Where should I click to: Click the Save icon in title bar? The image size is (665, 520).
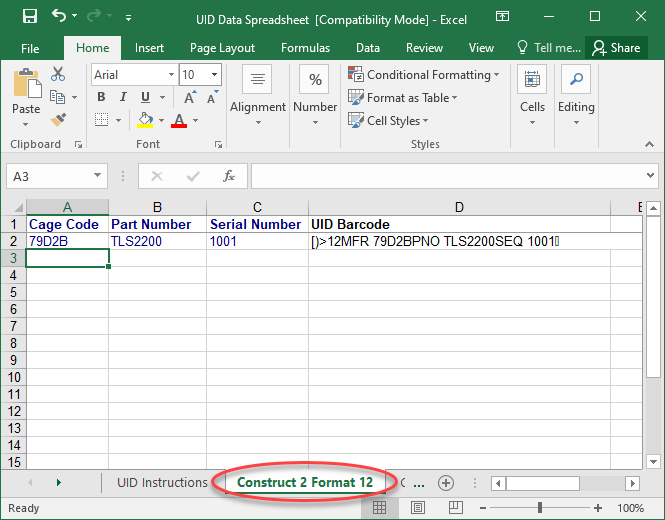click(29, 17)
